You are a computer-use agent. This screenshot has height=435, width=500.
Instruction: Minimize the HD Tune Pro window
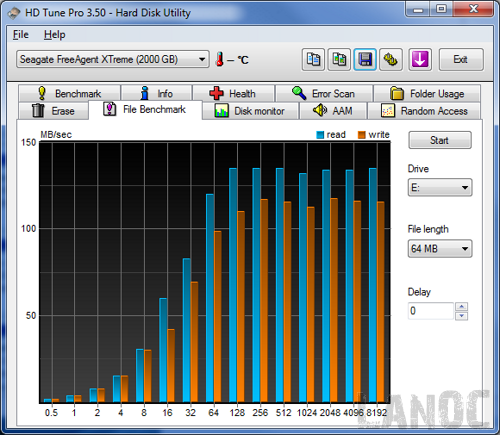pyautogui.click(x=418, y=9)
